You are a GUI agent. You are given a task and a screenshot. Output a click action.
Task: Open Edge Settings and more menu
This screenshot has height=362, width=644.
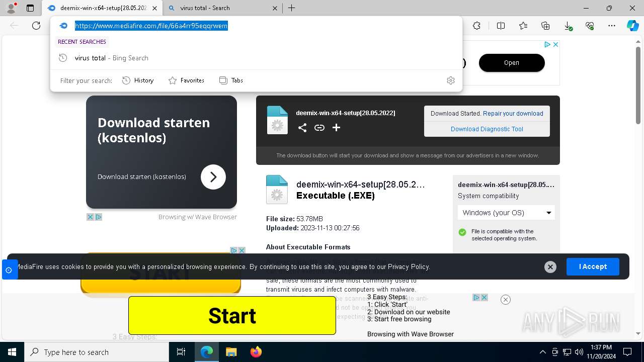[612, 26]
